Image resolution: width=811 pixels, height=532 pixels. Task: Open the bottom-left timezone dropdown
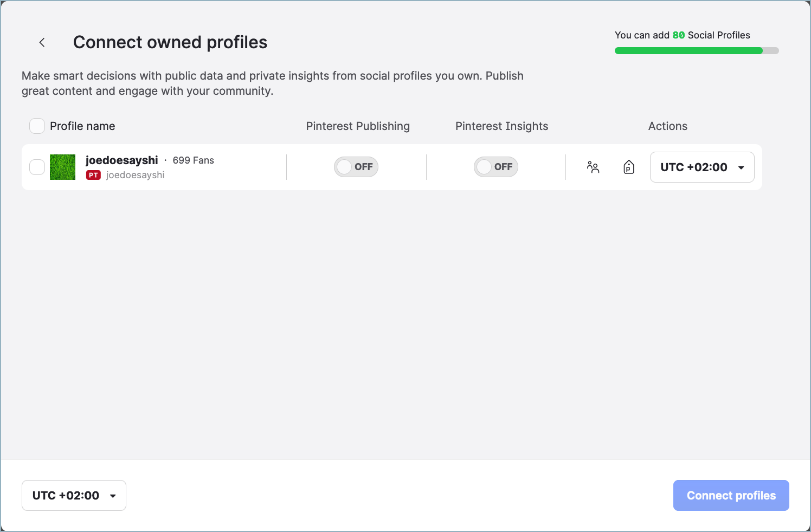click(74, 495)
